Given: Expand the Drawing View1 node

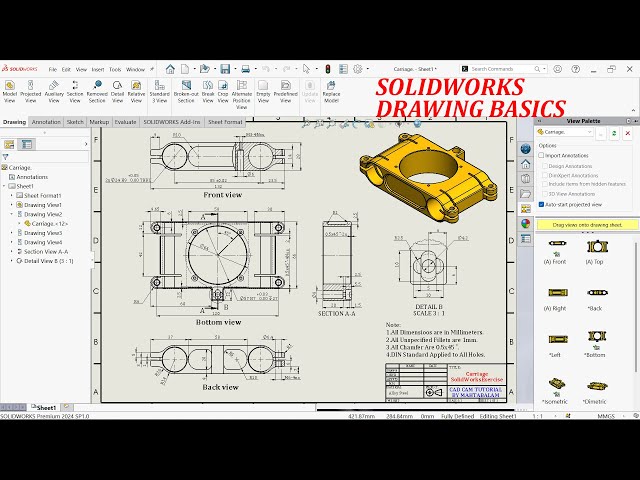Looking at the screenshot, I should (12, 205).
